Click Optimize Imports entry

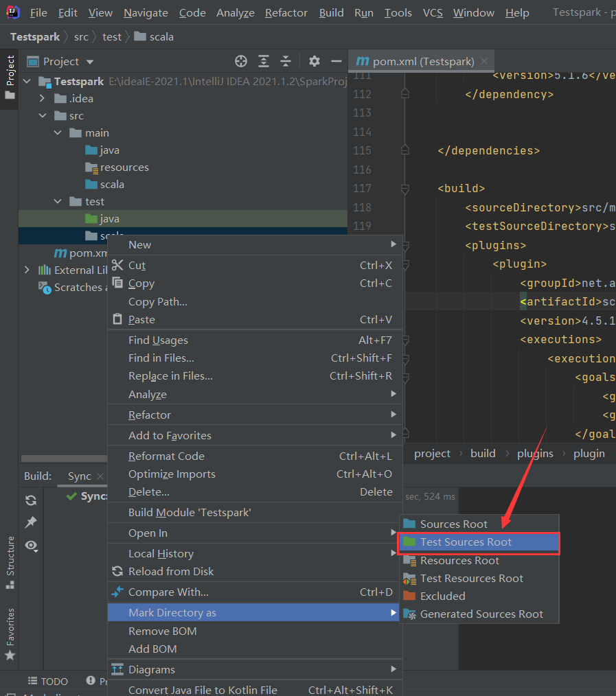point(255,474)
